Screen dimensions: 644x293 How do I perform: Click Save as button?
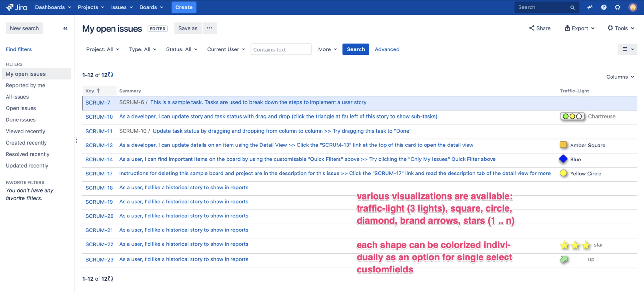(188, 28)
